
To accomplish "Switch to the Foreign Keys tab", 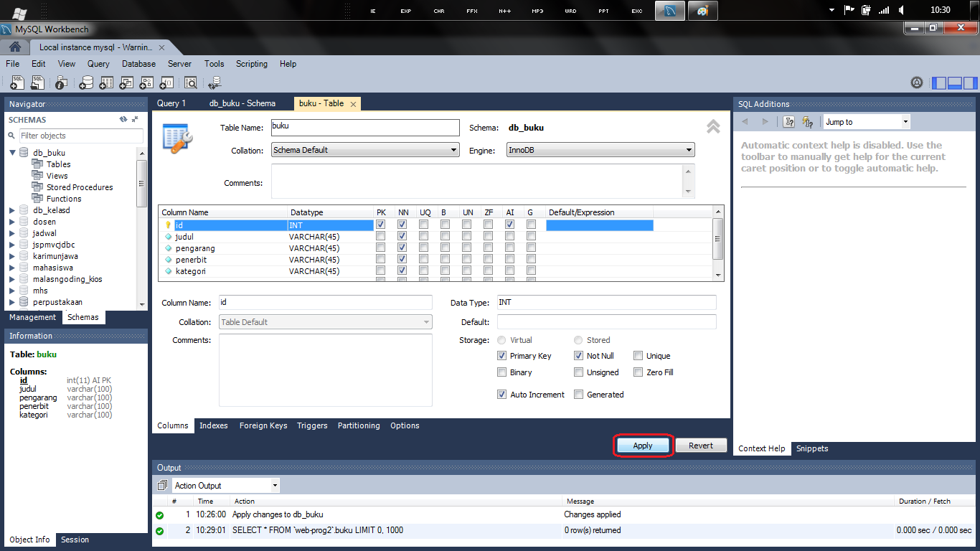I will pos(263,425).
